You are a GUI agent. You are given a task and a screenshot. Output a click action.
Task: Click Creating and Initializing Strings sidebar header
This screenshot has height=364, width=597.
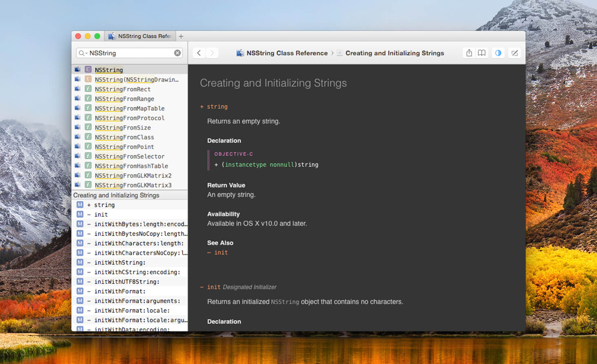click(x=130, y=195)
